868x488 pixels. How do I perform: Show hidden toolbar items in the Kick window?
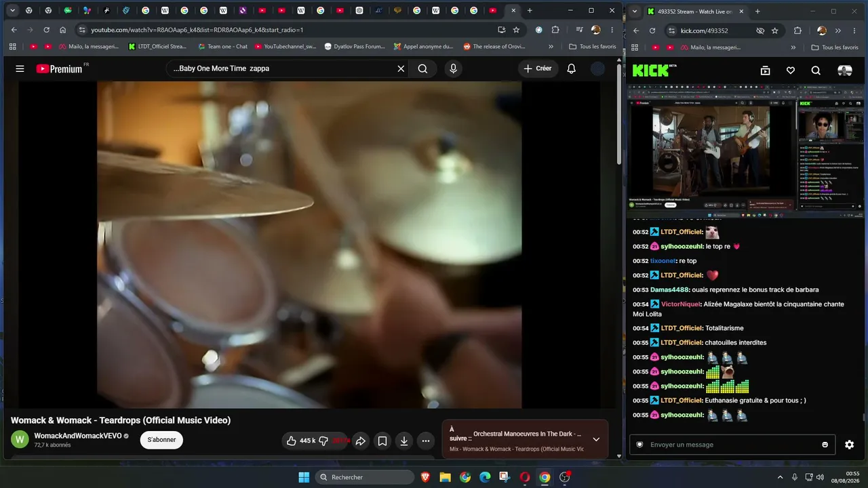pyautogui.click(x=838, y=30)
